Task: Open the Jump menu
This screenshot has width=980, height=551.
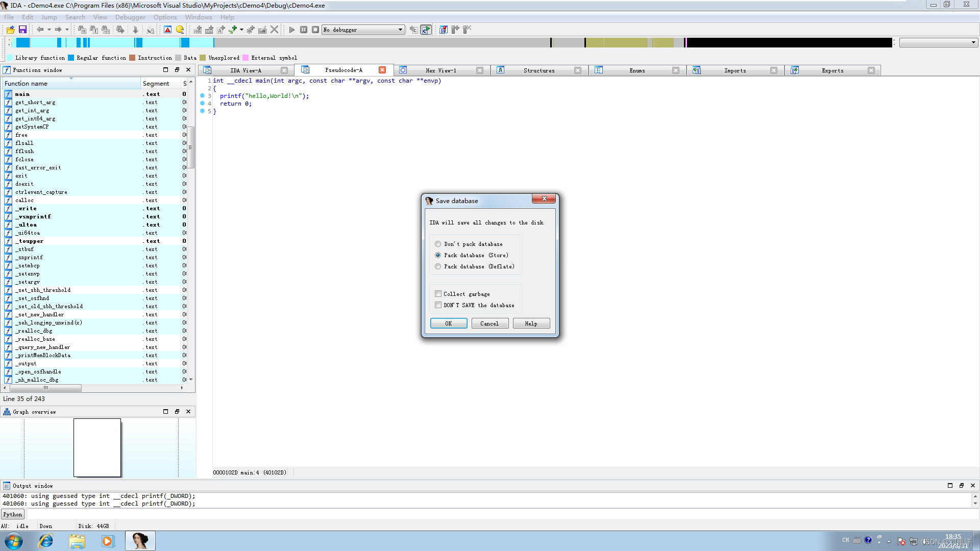Action: click(x=49, y=17)
